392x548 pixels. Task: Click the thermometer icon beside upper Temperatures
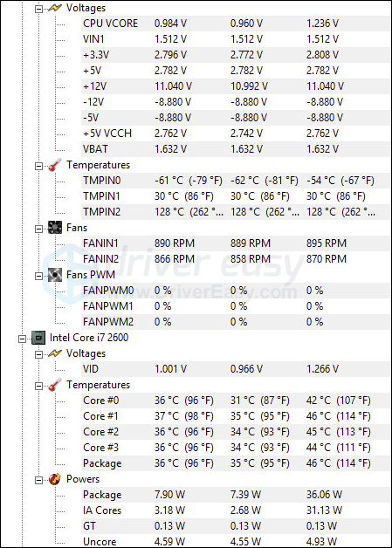(55, 165)
